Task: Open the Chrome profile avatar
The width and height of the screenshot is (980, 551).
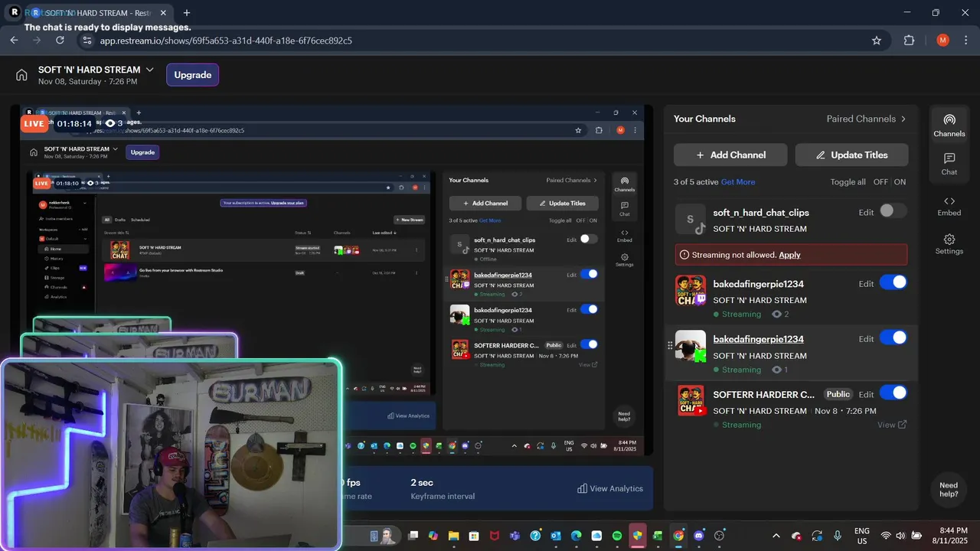Action: (942, 41)
